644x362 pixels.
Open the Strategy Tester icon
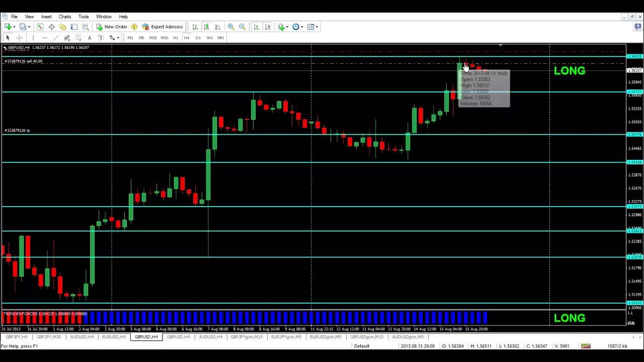click(86, 27)
